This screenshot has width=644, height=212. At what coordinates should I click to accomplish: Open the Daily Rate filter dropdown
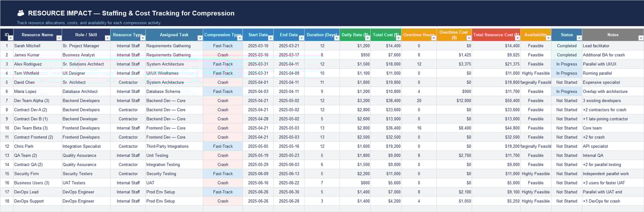[x=368, y=38]
